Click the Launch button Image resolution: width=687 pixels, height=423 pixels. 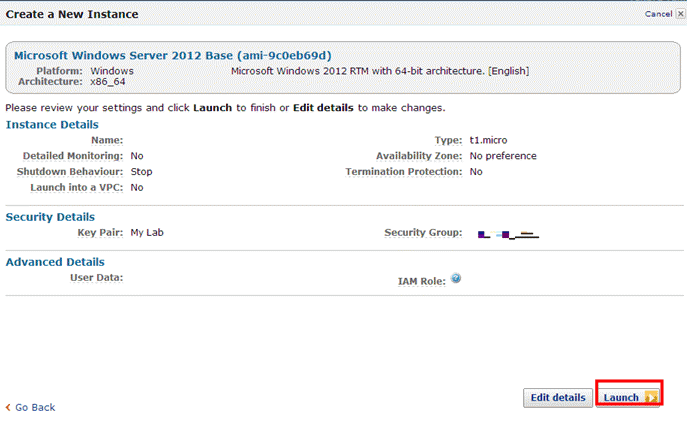pyautogui.click(x=627, y=398)
